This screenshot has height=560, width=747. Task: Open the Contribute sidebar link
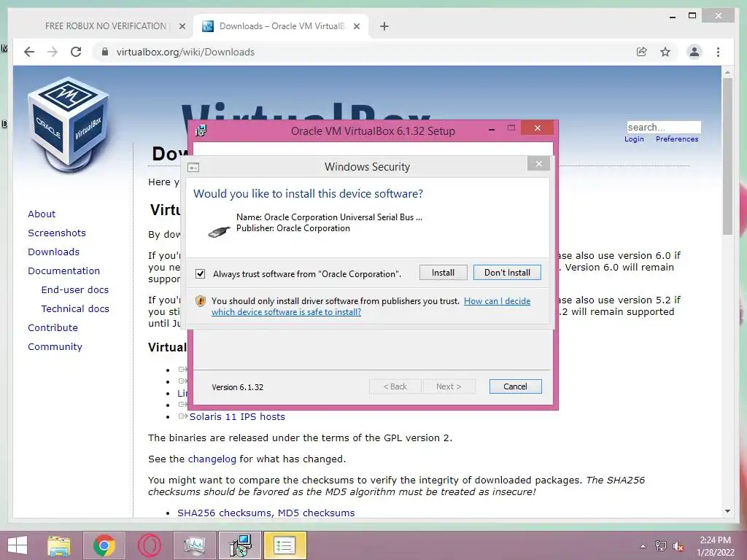pos(53,327)
